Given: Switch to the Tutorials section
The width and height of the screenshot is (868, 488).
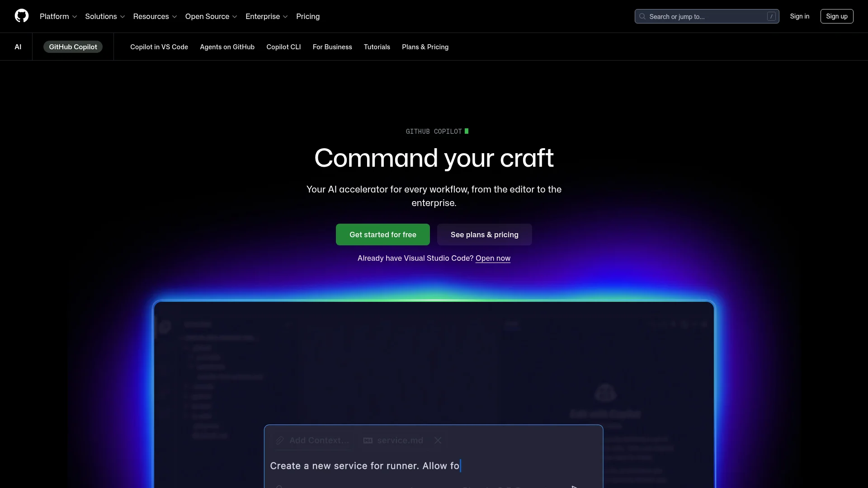Looking at the screenshot, I should (377, 47).
